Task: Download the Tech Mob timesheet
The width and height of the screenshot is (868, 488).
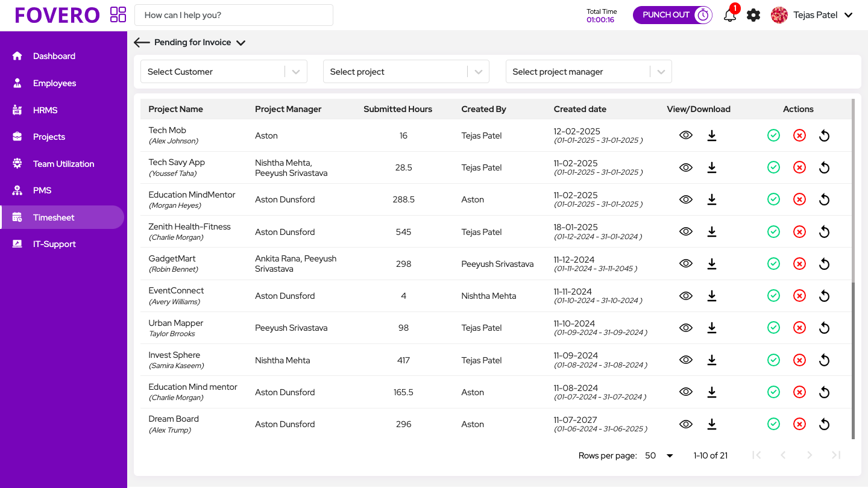Action: (712, 136)
